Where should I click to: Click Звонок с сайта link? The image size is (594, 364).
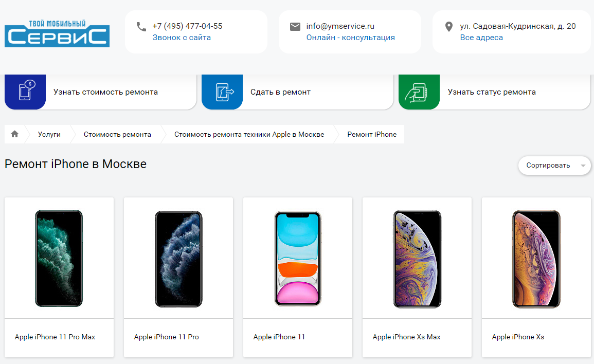(182, 38)
